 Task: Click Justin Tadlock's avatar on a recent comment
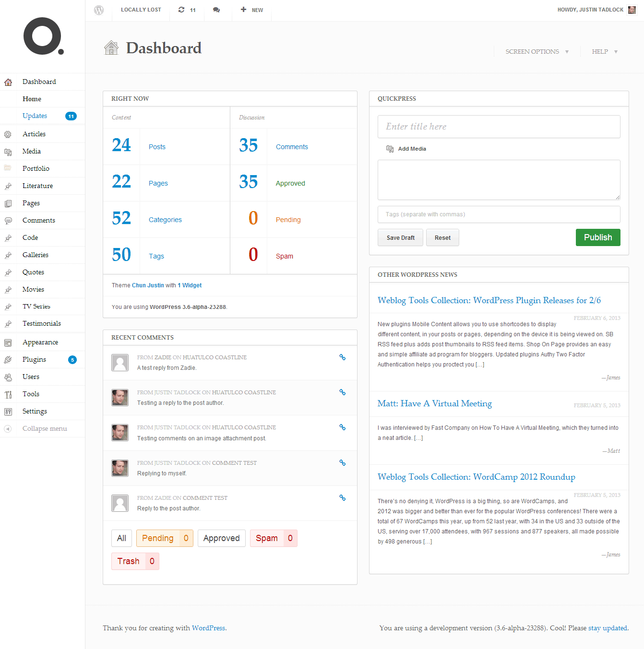pyautogui.click(x=119, y=397)
